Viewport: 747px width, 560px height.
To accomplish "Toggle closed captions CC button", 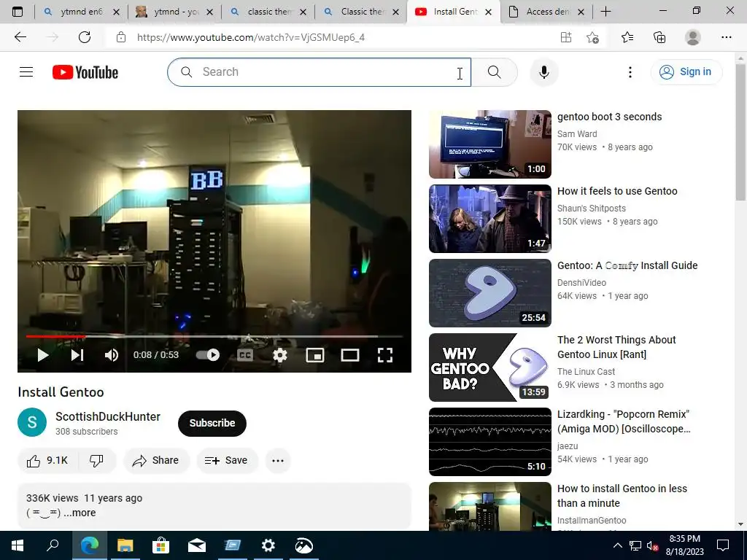I will [245, 355].
